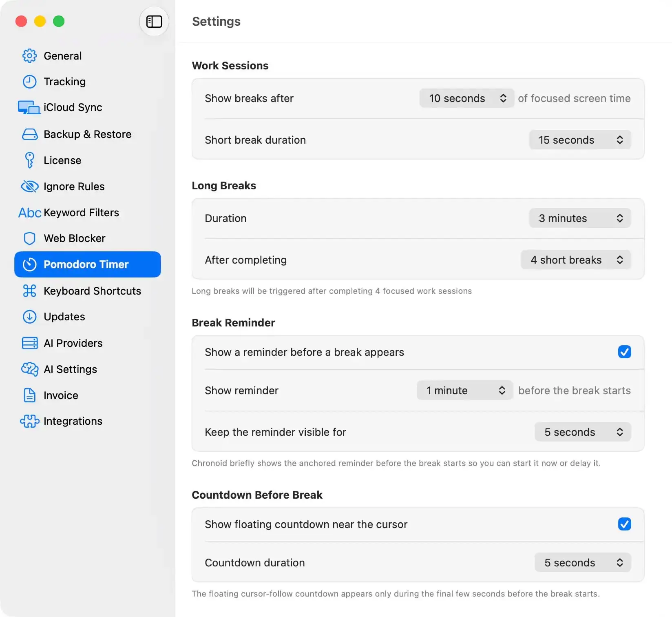
Task: Open the Show breaks after dropdown
Action: [x=466, y=98]
